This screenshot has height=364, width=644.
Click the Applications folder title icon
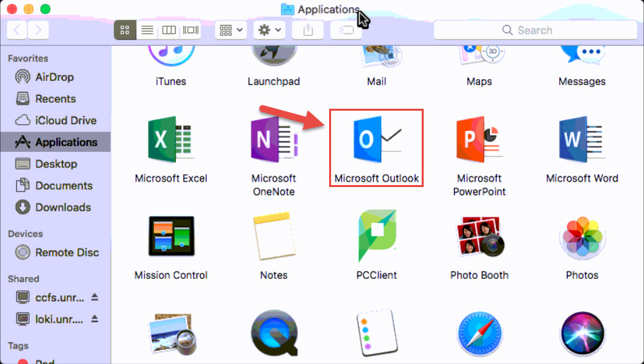(x=287, y=9)
